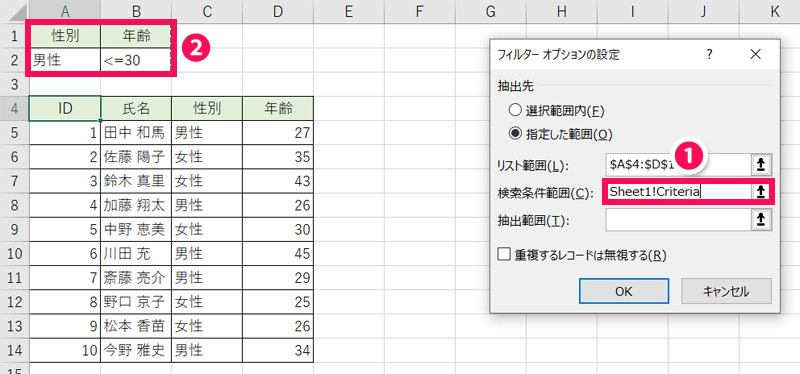
Task: Click the 抽出範囲 range selector arrow icon
Action: 761,220
